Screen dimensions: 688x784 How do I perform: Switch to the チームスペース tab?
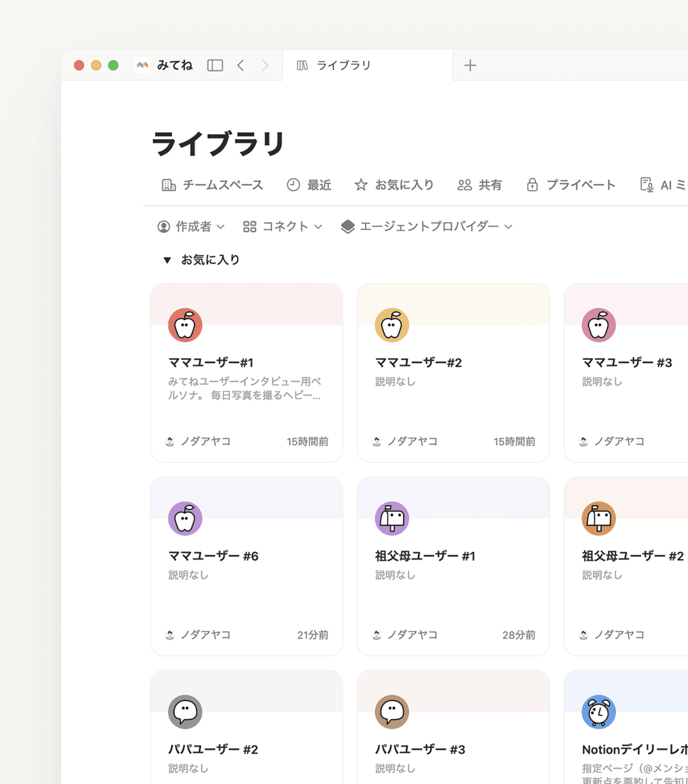212,185
